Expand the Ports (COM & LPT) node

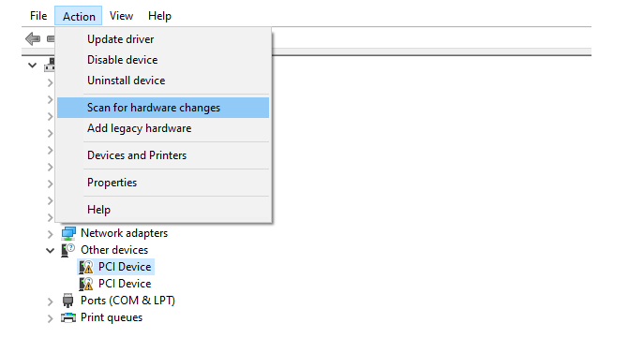pyautogui.click(x=50, y=301)
